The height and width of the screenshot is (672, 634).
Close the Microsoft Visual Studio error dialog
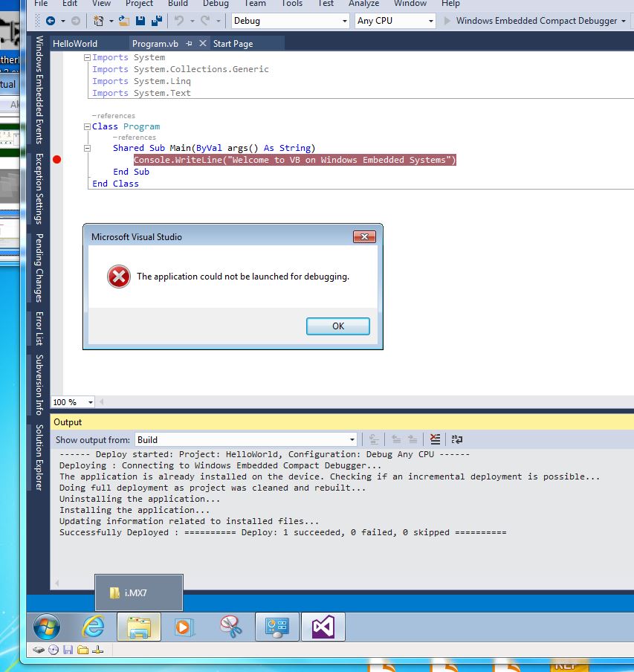click(364, 237)
